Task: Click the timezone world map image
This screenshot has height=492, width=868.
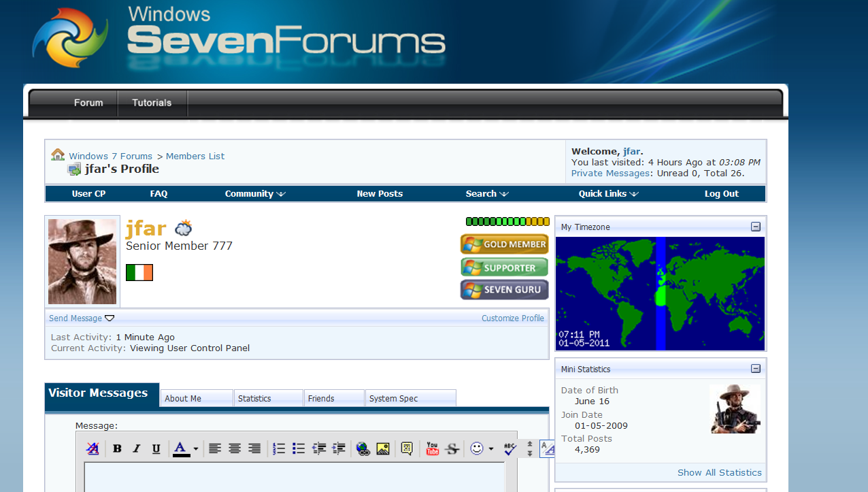Action: [x=660, y=293]
